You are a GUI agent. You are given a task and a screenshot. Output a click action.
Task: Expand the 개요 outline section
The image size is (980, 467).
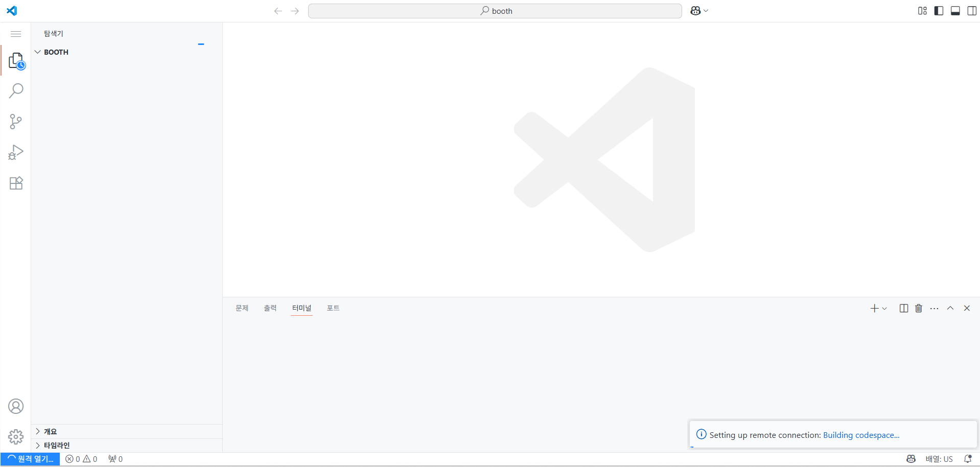[126, 432]
